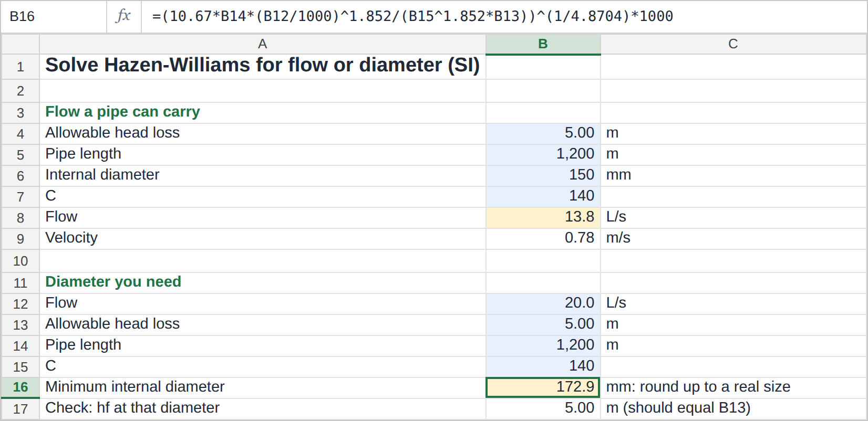Screen dimensions: 868x421
Task: Click 'Allowable head loss' label in row 13
Action: coord(112,324)
